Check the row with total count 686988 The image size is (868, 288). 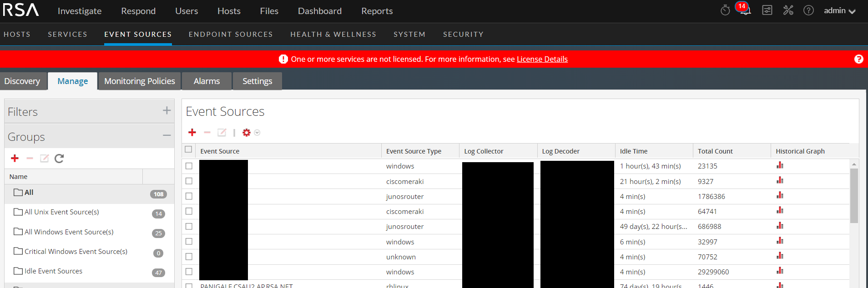coord(189,226)
